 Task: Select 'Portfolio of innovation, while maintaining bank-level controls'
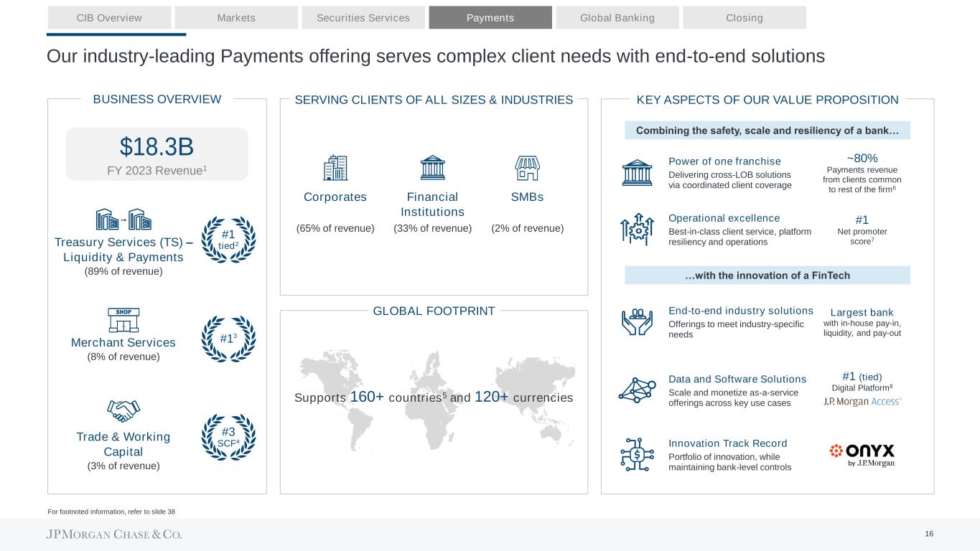click(x=729, y=462)
